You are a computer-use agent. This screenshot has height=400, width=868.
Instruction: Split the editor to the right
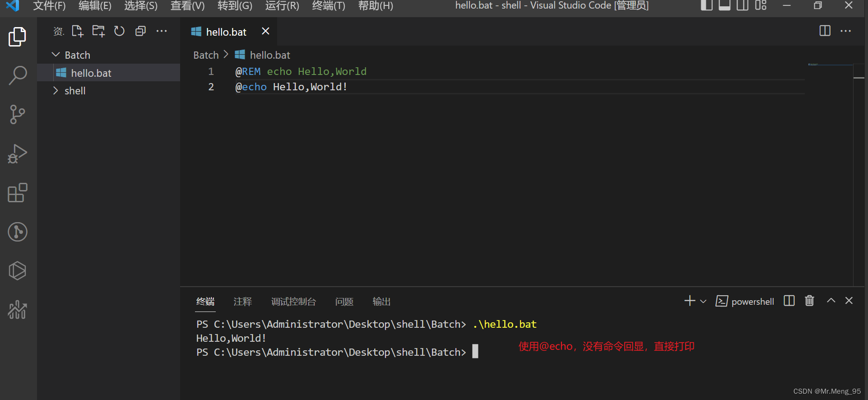pyautogui.click(x=825, y=31)
